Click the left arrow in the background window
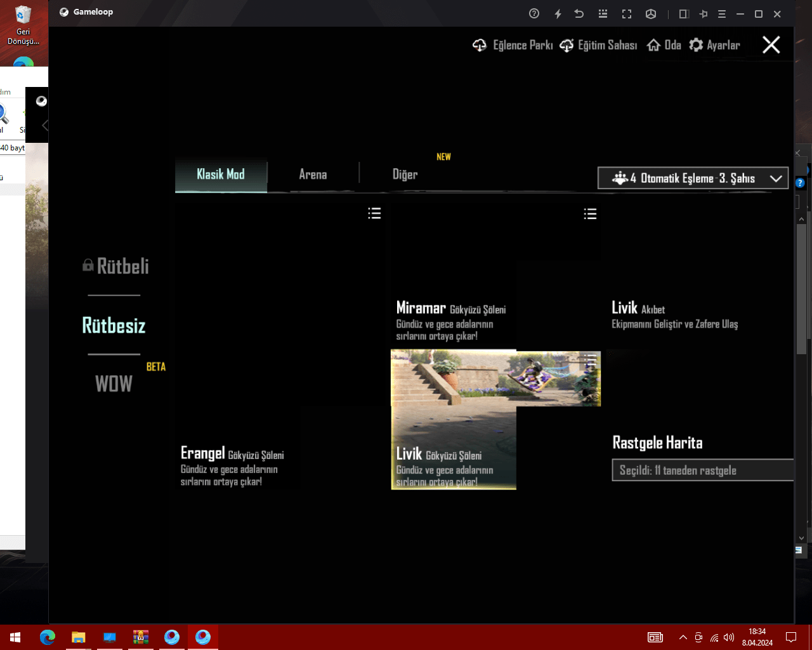Viewport: 812px width, 650px height. coord(44,126)
